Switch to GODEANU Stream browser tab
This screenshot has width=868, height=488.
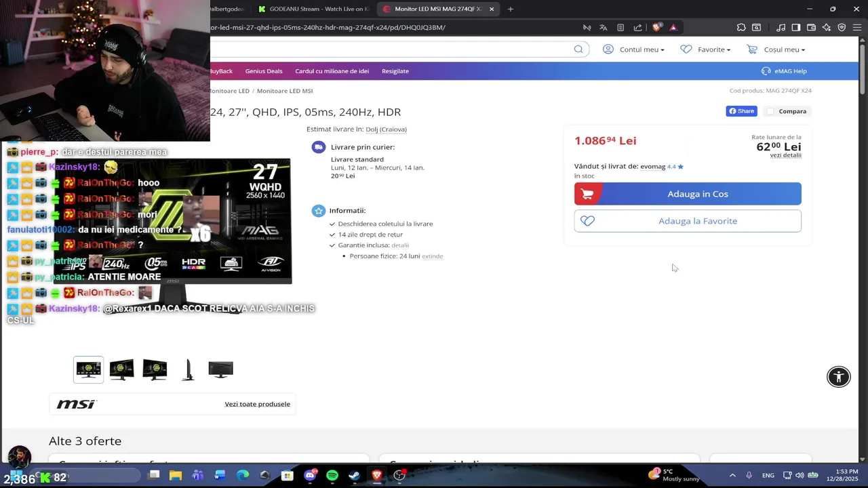[x=315, y=9]
